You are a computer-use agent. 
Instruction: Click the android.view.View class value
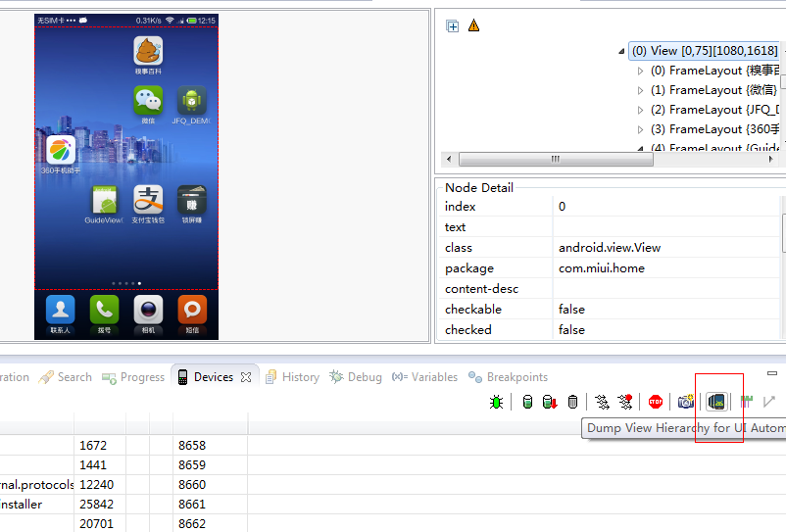click(610, 248)
